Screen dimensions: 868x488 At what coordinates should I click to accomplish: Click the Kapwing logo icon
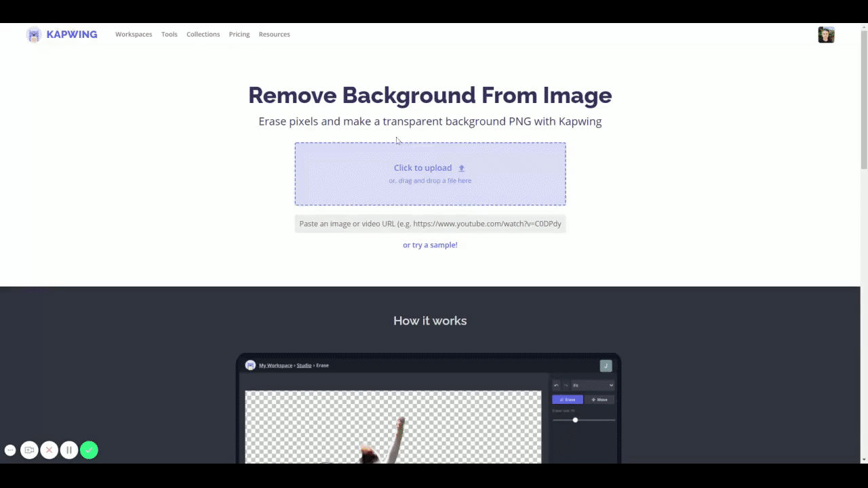pos(34,35)
